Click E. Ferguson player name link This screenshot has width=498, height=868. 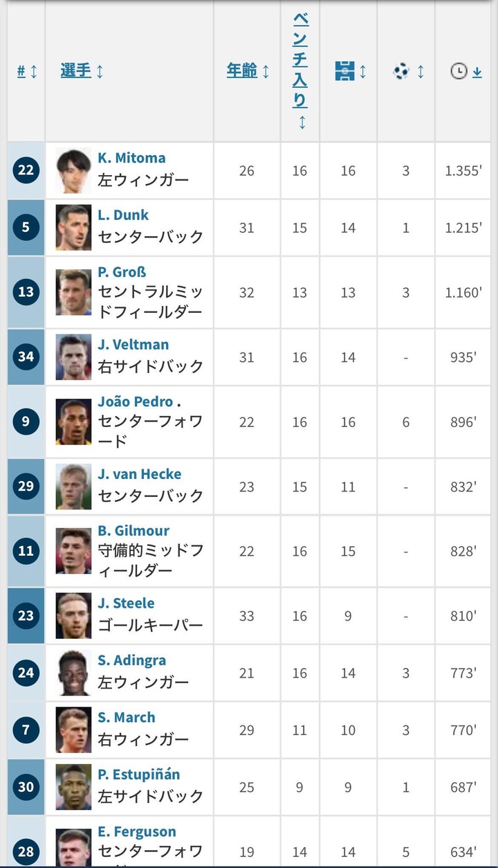(137, 832)
